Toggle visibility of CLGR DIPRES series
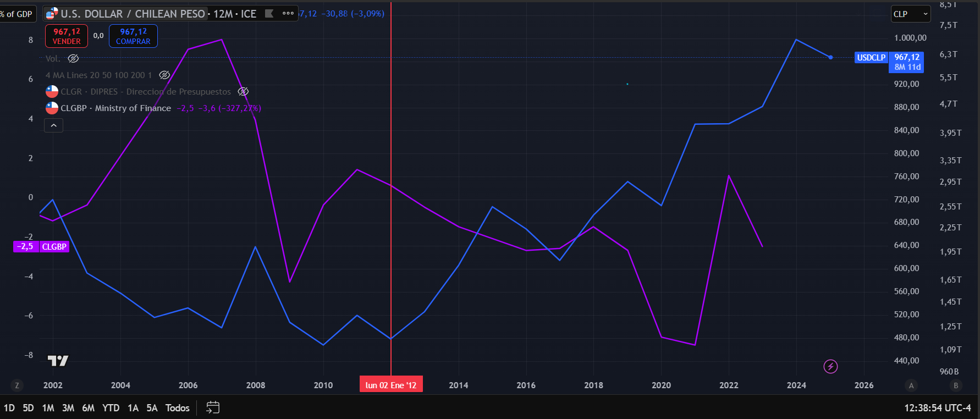 (243, 91)
